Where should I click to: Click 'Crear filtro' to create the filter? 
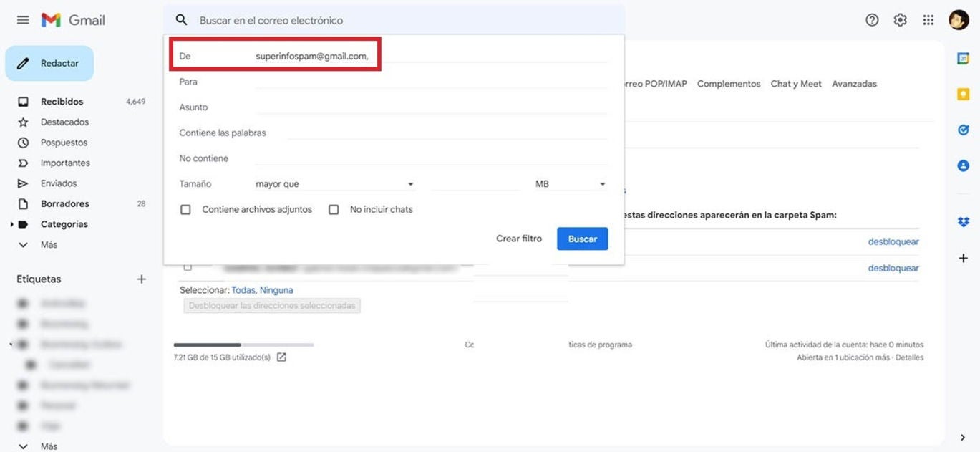click(x=519, y=238)
